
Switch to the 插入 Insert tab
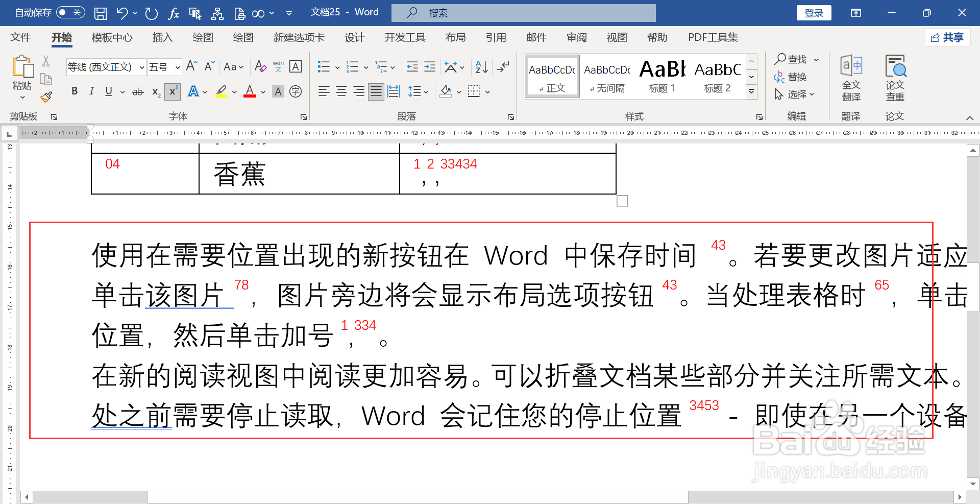(x=162, y=37)
